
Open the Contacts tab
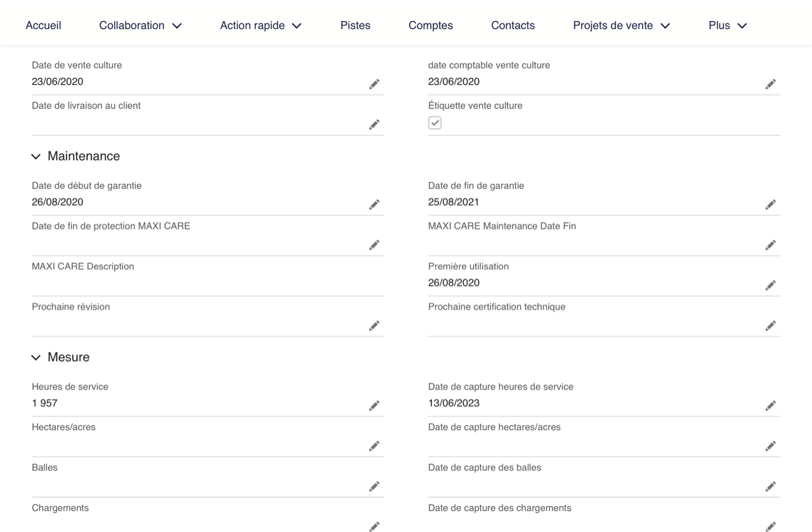point(513,25)
